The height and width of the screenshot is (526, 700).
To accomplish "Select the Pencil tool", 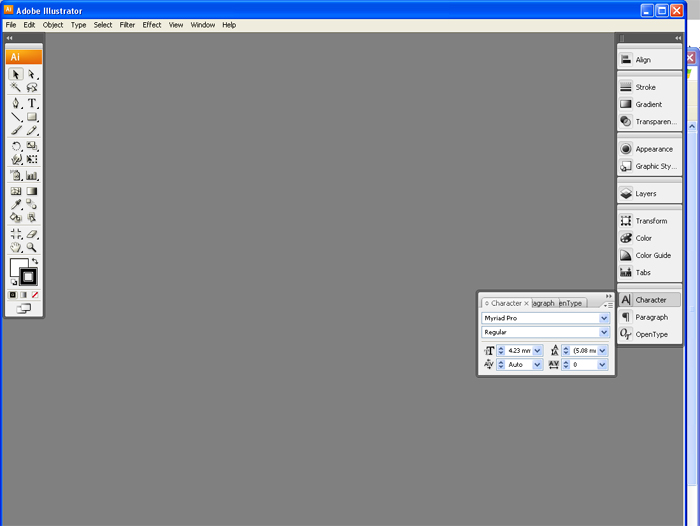I will coord(32,130).
